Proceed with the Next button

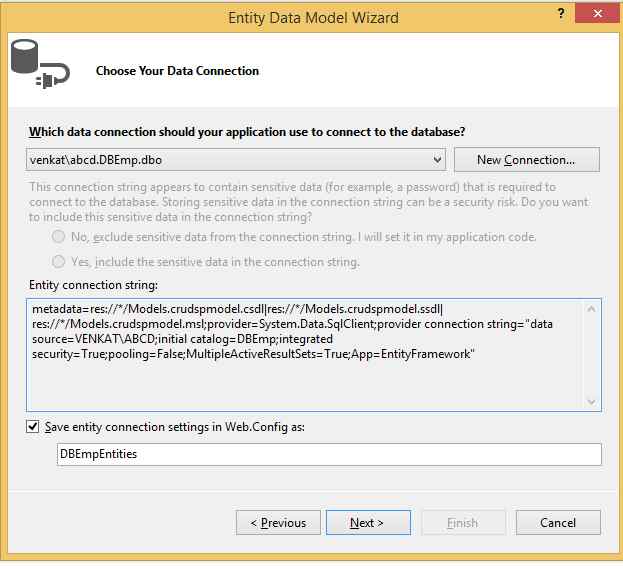[366, 523]
